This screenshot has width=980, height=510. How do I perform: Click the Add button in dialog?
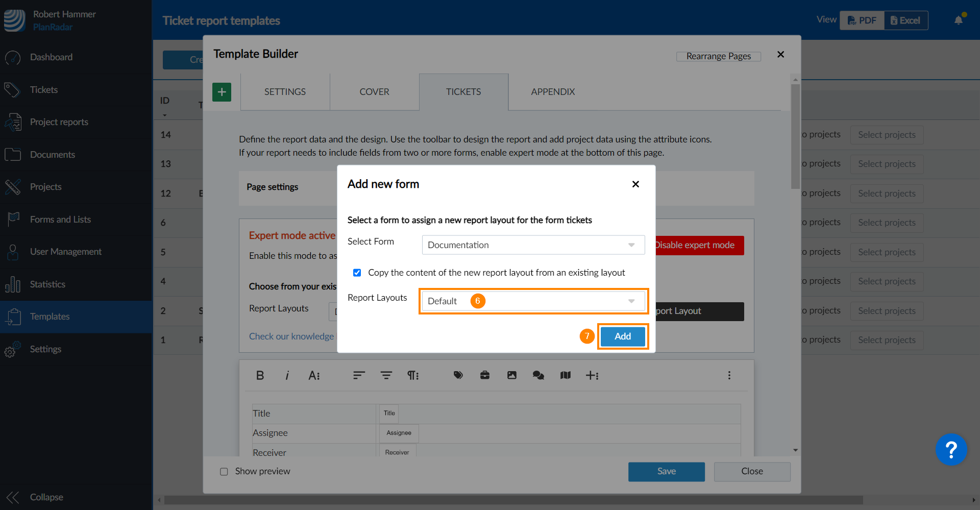pyautogui.click(x=622, y=336)
